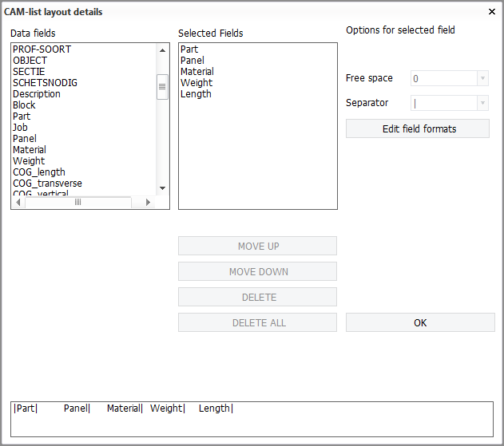Close the CAM-list layout details dialog
504x446 pixels.
pyautogui.click(x=490, y=12)
